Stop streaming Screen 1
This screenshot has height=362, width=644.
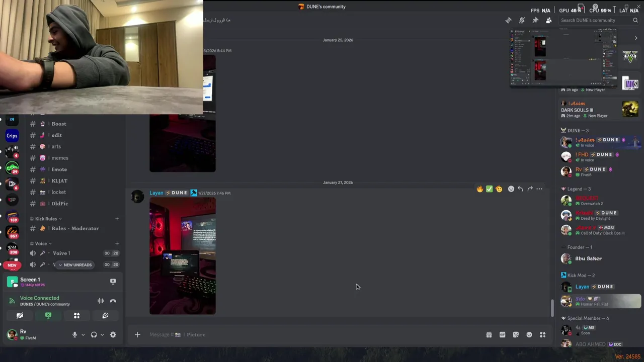pyautogui.click(x=113, y=282)
